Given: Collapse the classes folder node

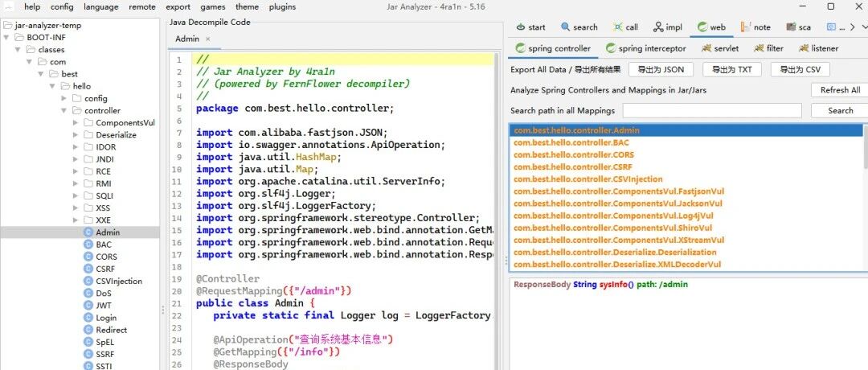Looking at the screenshot, I should (18, 49).
